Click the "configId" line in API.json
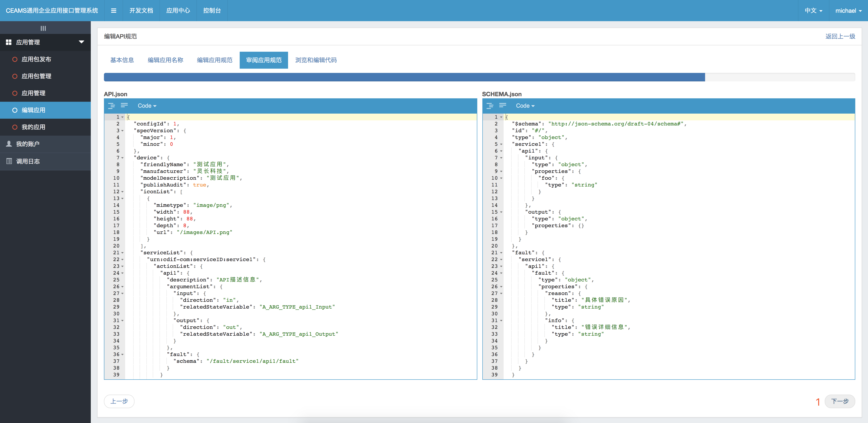This screenshot has height=423, width=868. pyautogui.click(x=156, y=124)
